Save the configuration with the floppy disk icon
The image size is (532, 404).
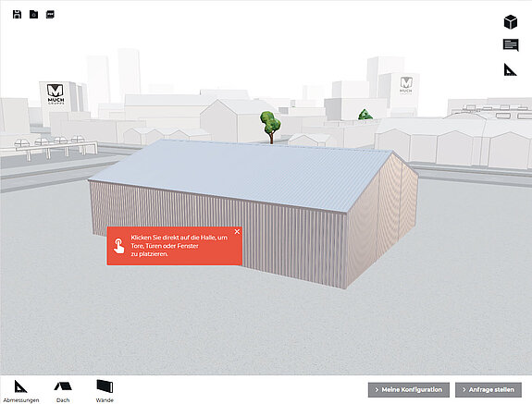[17, 14]
